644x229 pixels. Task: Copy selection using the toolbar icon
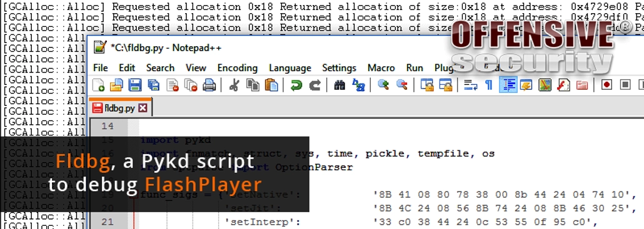click(253, 85)
